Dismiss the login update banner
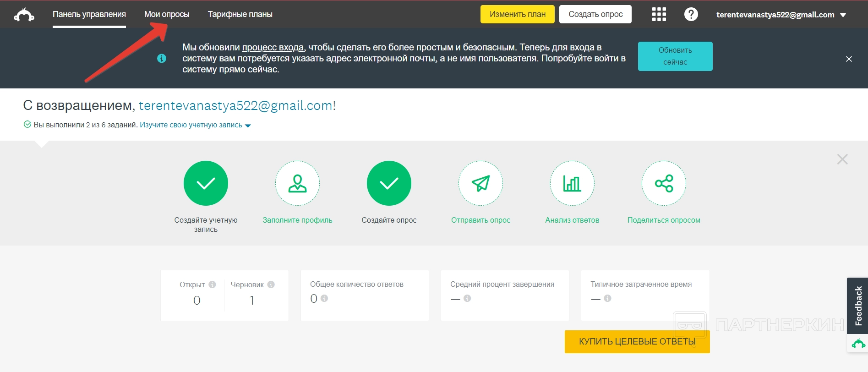Screen dimensions: 868x372 pos(849,59)
